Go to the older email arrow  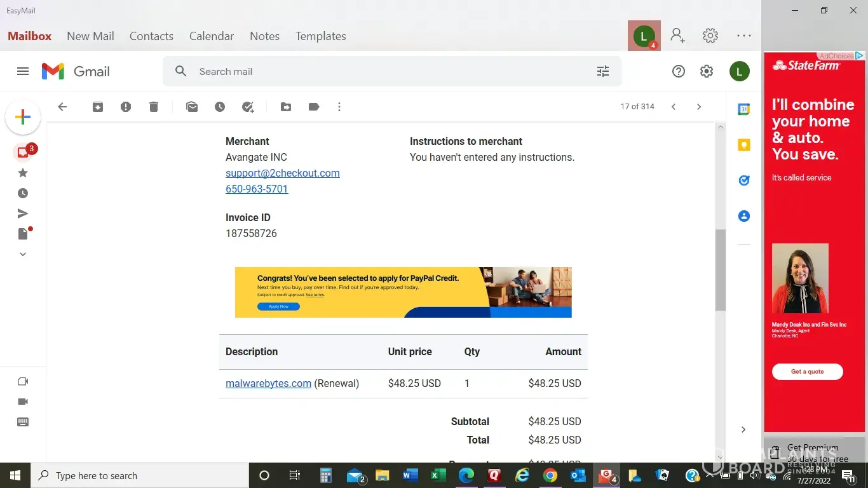pos(699,107)
